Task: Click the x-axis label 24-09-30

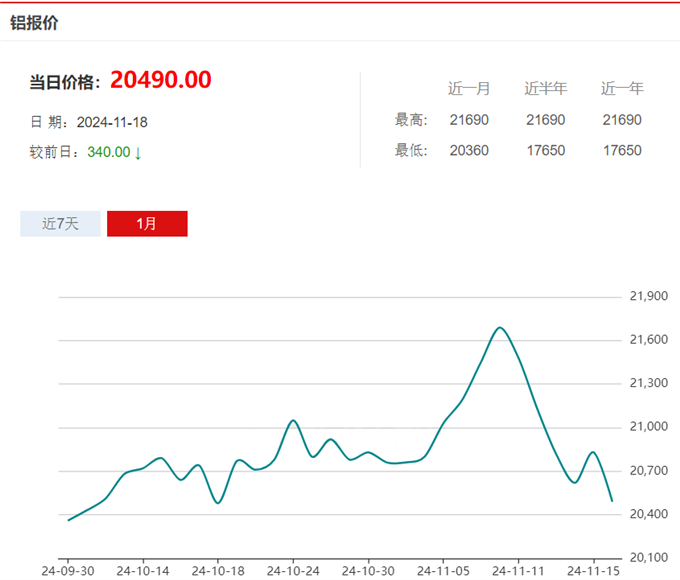Action: coord(68,571)
